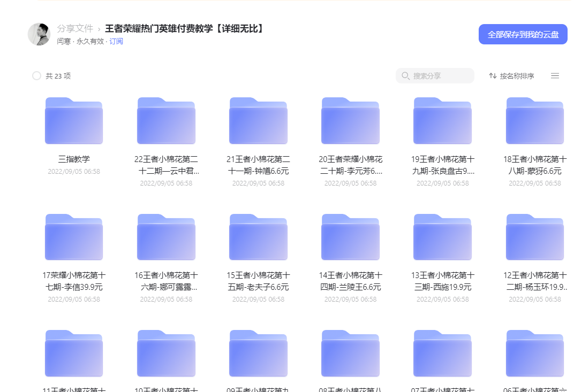The image size is (574, 392).
Task: Click 全部保存到我的云盘 button
Action: click(523, 34)
